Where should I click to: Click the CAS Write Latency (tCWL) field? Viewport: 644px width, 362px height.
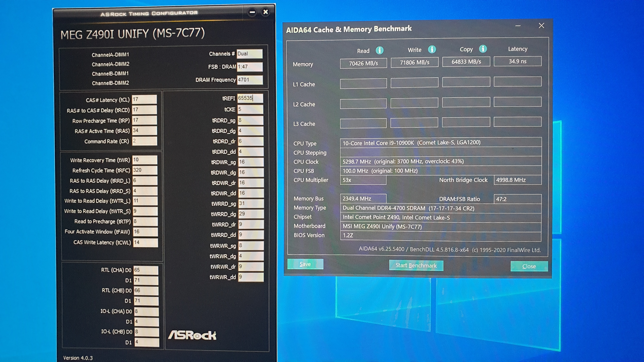145,242
